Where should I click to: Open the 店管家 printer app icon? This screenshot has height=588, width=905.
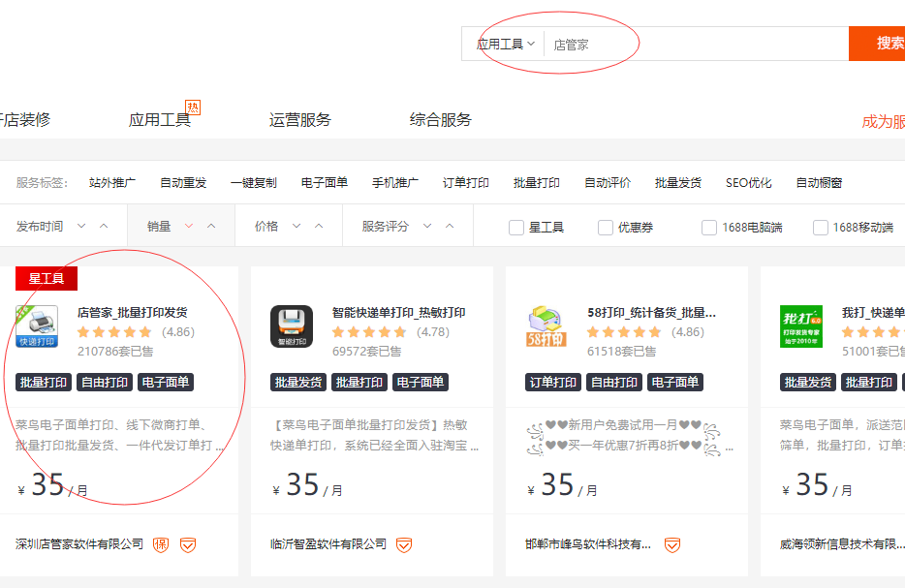(37, 326)
